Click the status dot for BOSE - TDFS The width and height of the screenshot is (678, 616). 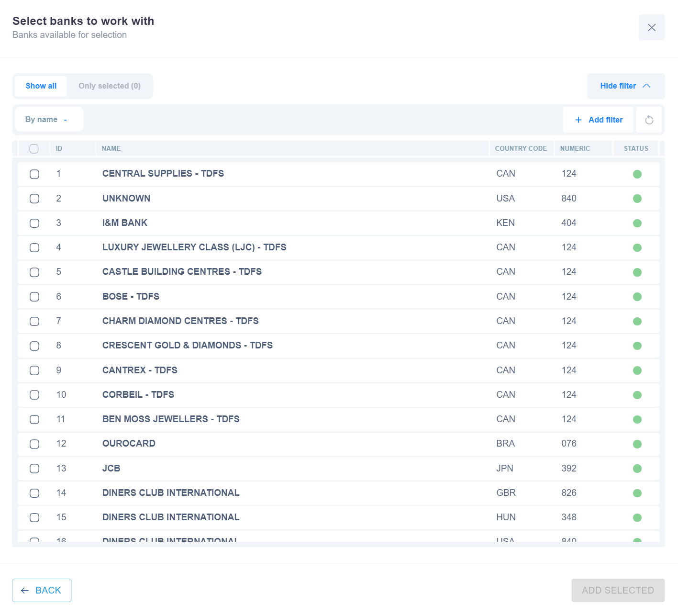tap(637, 297)
